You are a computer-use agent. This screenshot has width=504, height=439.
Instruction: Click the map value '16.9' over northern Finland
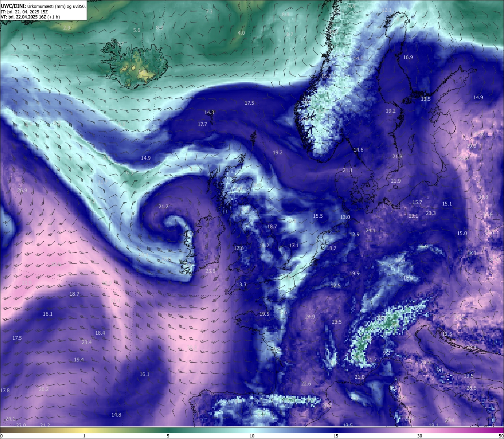click(x=408, y=57)
